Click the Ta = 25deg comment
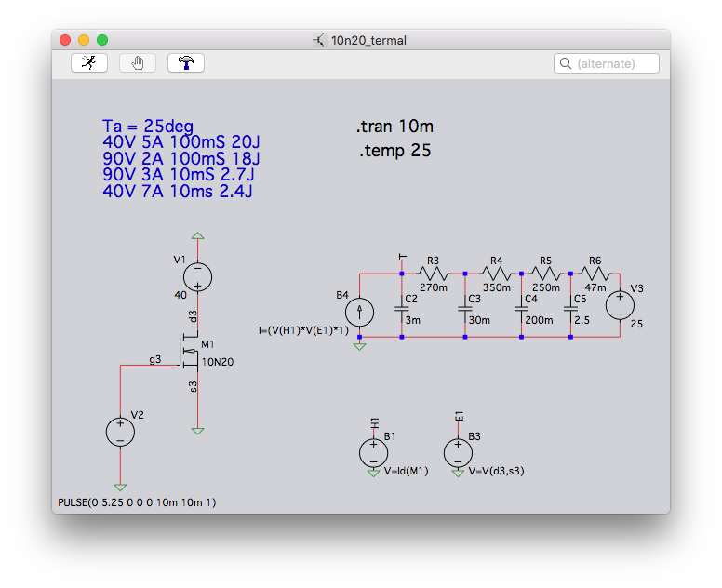This screenshot has height=588, width=722. [148, 126]
